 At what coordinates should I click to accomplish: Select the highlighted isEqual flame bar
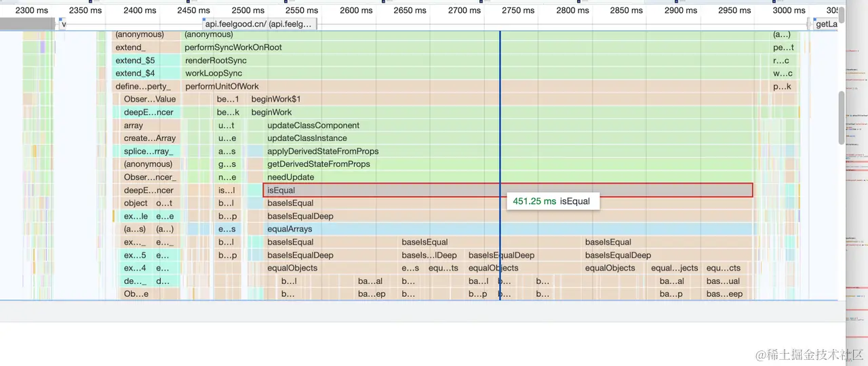[508, 190]
